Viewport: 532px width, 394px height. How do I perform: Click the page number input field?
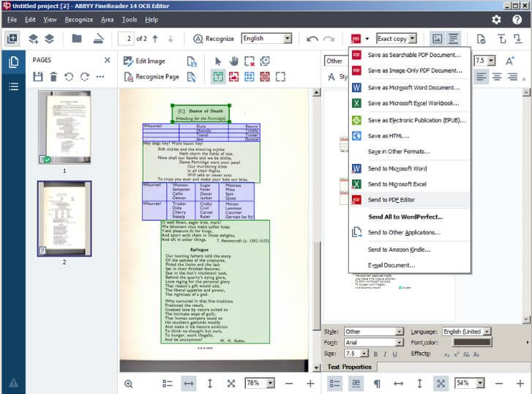[x=126, y=39]
